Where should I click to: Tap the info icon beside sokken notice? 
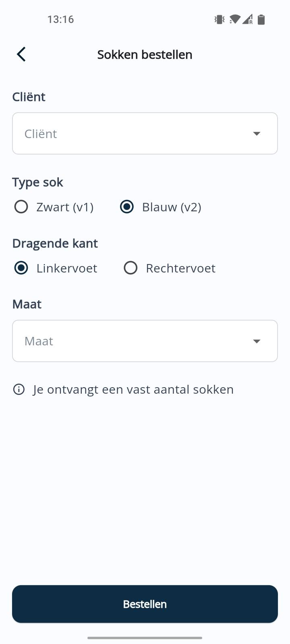coord(19,390)
